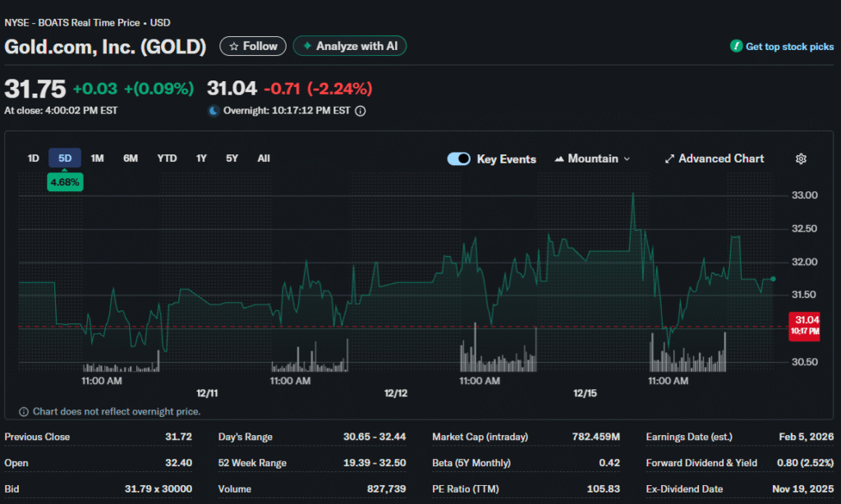The width and height of the screenshot is (841, 504).
Task: Click the red 31.04 price label
Action: coord(806,325)
